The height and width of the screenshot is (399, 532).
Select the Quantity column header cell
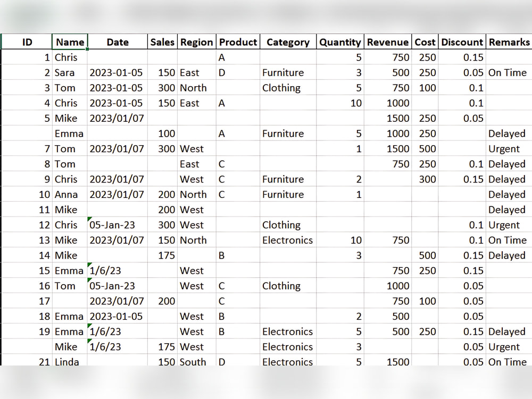[340, 41]
